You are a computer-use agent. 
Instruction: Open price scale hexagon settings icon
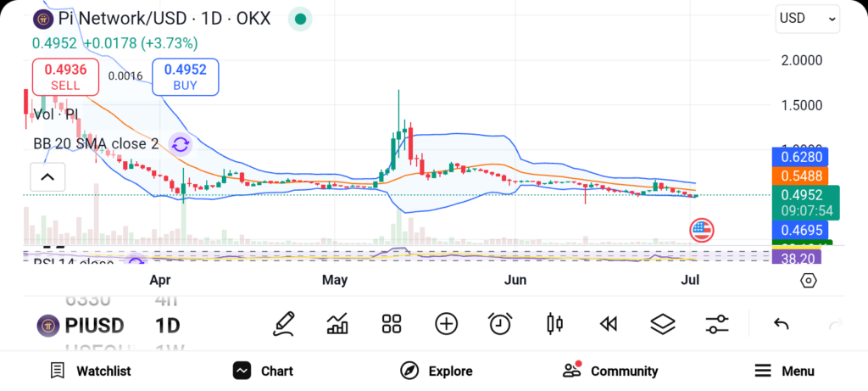(x=808, y=281)
